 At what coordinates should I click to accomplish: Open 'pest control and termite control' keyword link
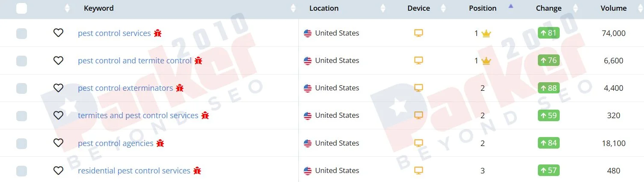pyautogui.click(x=135, y=61)
